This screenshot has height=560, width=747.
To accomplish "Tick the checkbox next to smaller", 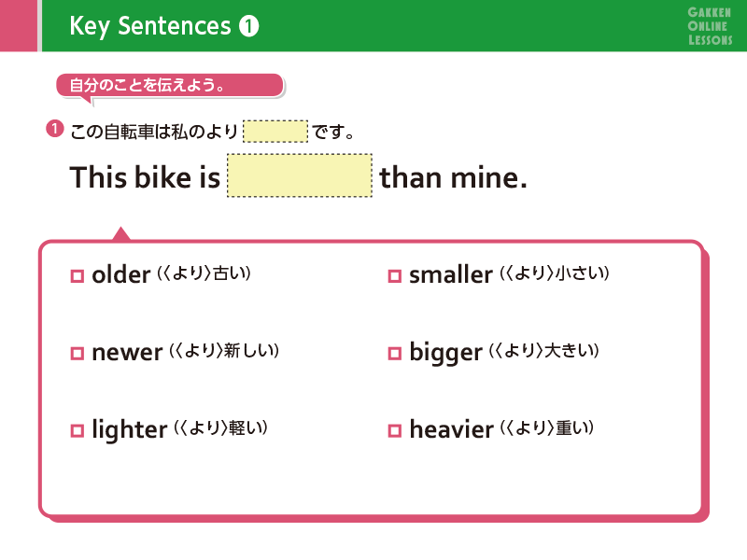I will [394, 276].
